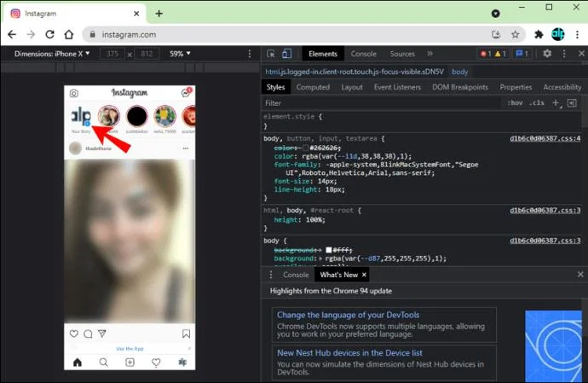Click the blue issues counter badge
588x383 pixels.
point(522,54)
